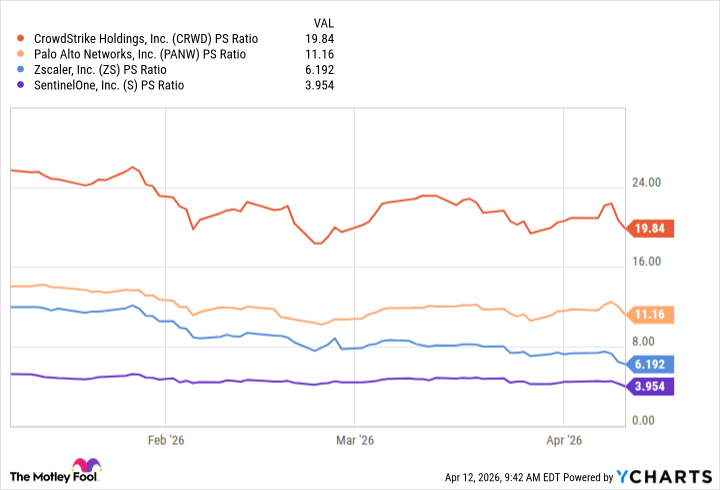Click the 11.16 Palo Alto end-value tag
The height and width of the screenshot is (490, 720).
click(652, 314)
